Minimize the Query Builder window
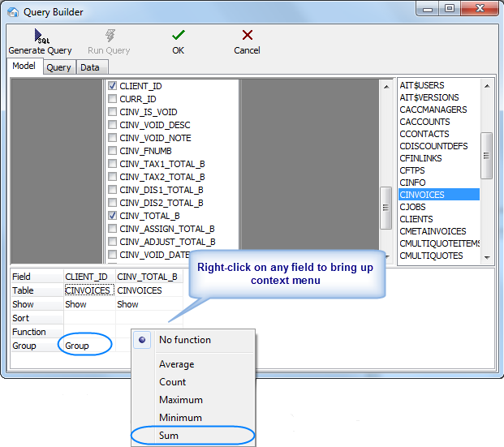This screenshot has width=504, height=447. [x=428, y=9]
